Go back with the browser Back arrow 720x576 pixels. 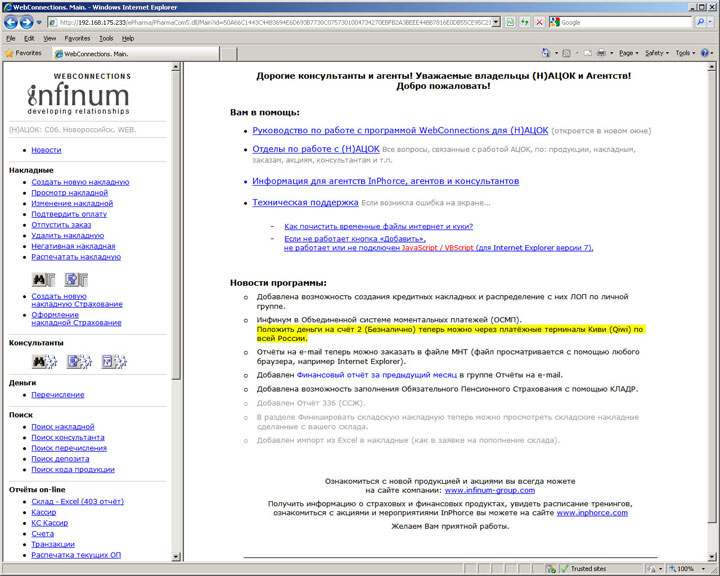(x=11, y=22)
